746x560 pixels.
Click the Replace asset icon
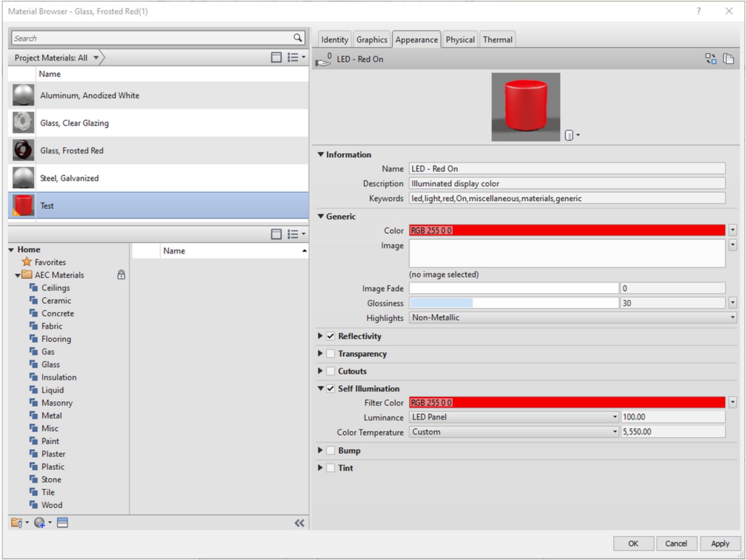click(710, 59)
